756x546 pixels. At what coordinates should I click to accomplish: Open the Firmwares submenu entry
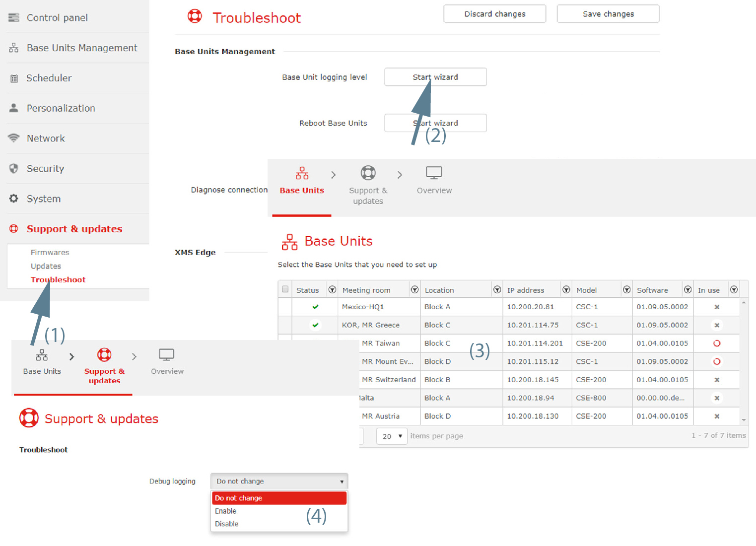pos(50,252)
